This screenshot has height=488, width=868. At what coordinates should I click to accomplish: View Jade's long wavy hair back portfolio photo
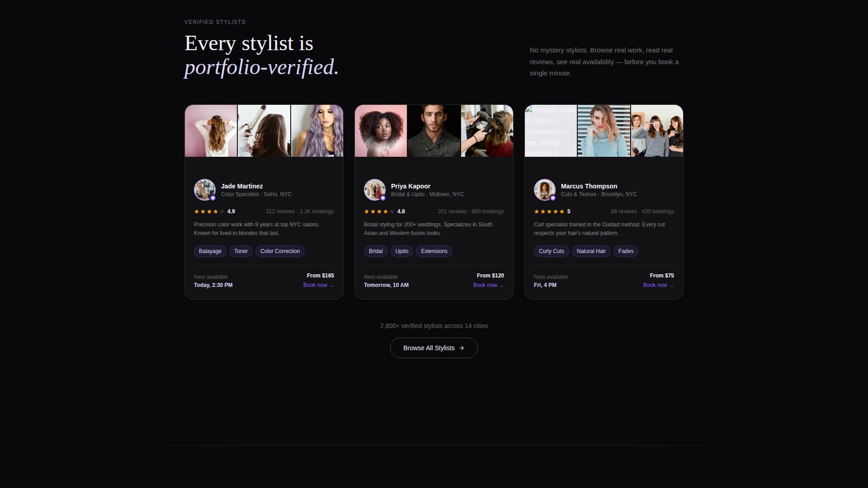click(211, 131)
